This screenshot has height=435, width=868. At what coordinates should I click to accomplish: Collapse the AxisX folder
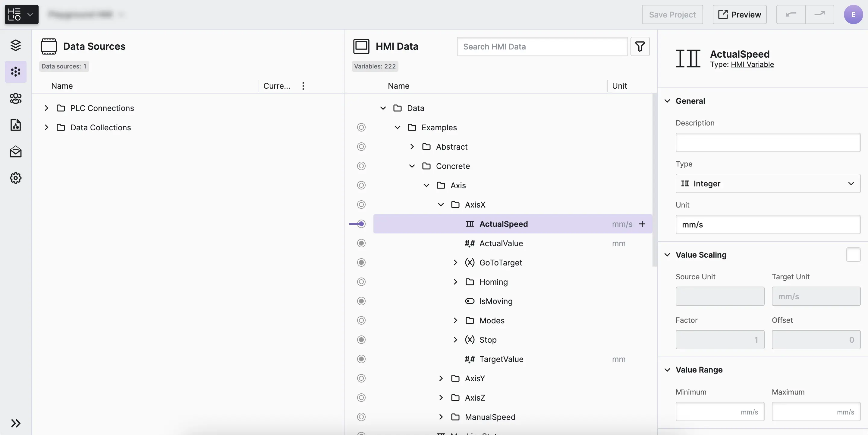pyautogui.click(x=441, y=205)
